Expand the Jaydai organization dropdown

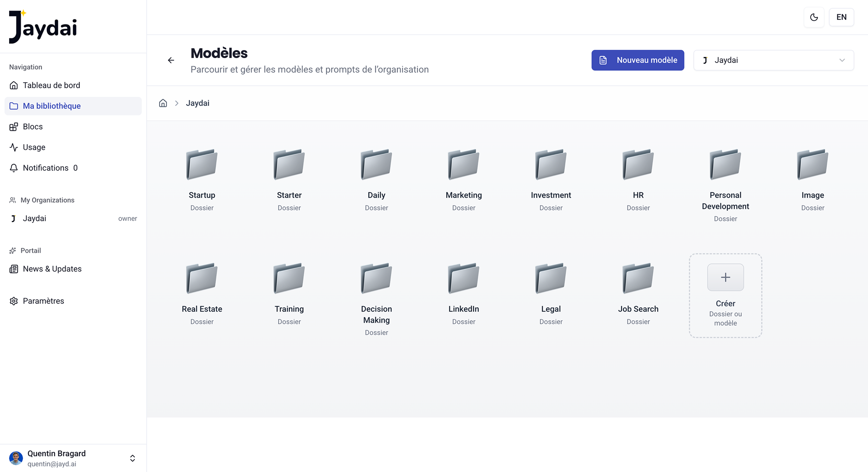point(773,60)
